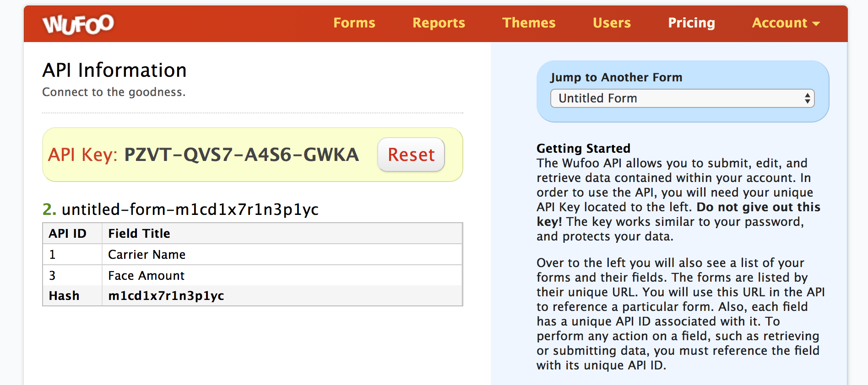Select the API key PZVT-QVS7-A4S6-GWKA text
The width and height of the screenshot is (868, 385).
[x=241, y=155]
